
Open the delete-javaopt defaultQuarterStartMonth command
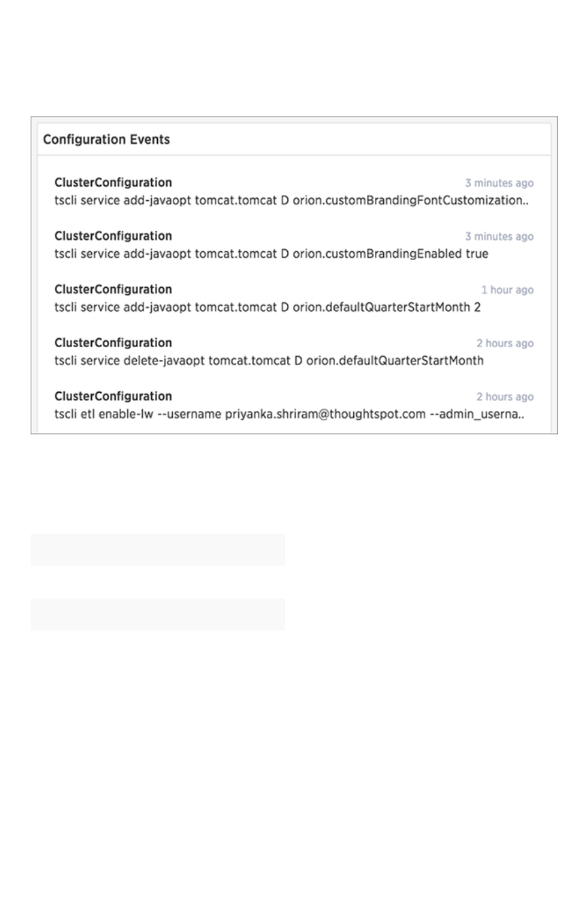(x=269, y=361)
